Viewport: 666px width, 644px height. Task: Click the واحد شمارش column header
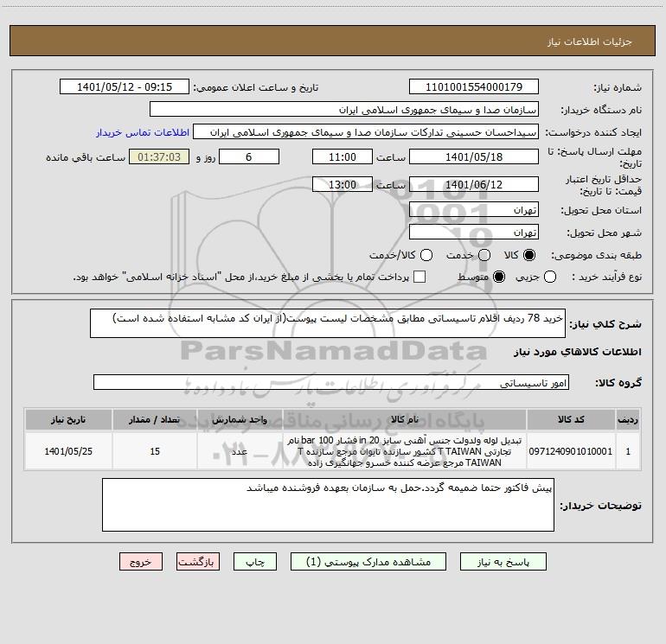coord(240,420)
